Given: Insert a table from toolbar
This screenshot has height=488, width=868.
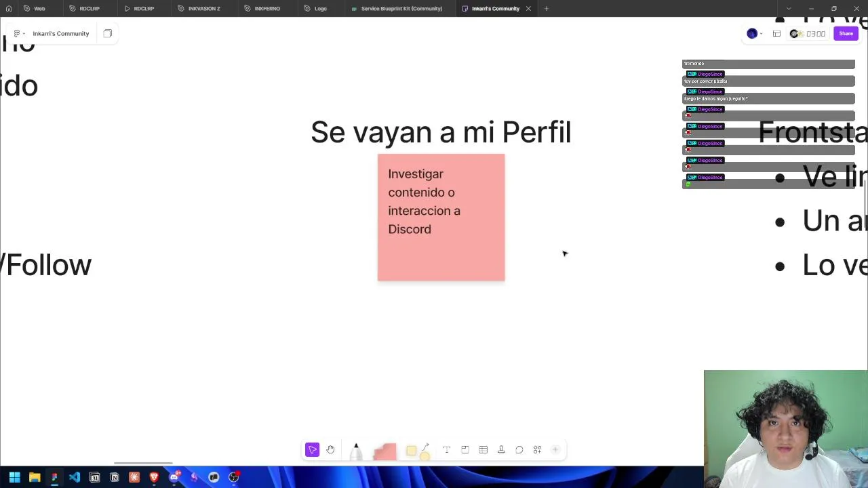Looking at the screenshot, I should (x=484, y=450).
